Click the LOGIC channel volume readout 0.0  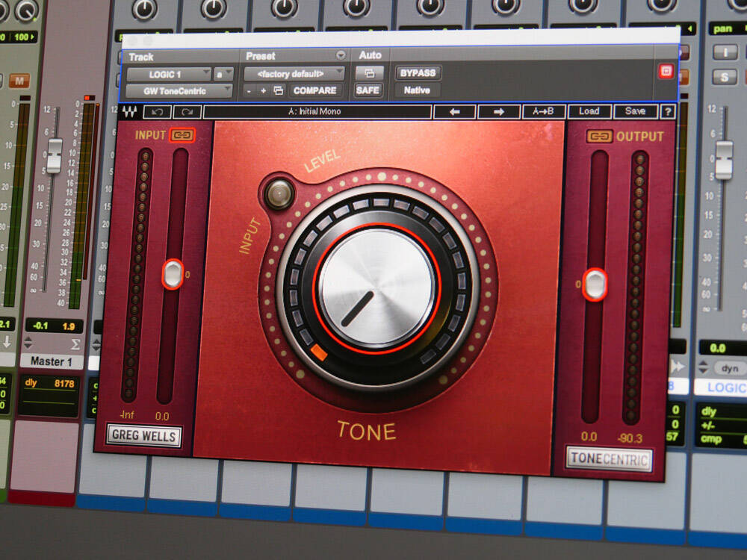719,348
